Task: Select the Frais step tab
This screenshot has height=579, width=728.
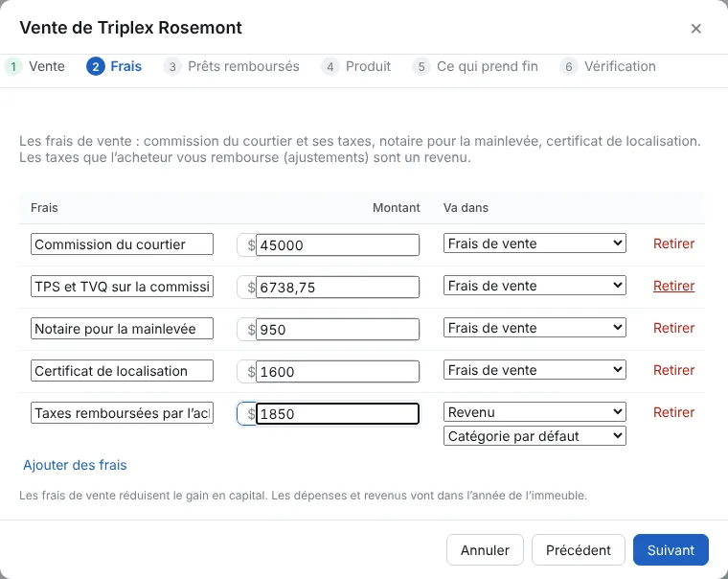Action: click(x=114, y=66)
